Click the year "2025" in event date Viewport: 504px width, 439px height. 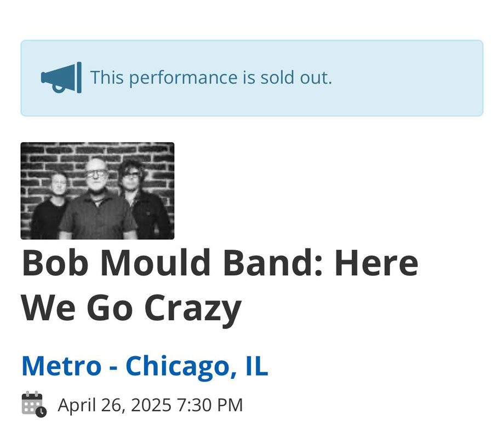151,405
